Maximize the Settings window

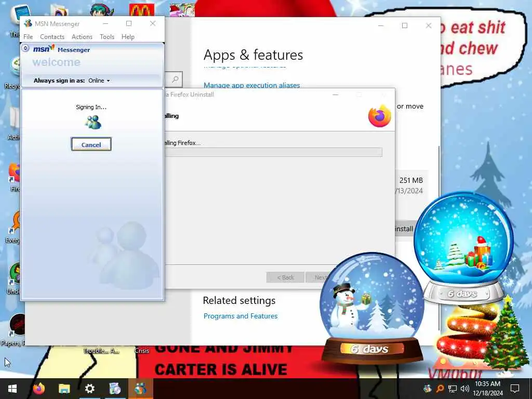pyautogui.click(x=404, y=25)
